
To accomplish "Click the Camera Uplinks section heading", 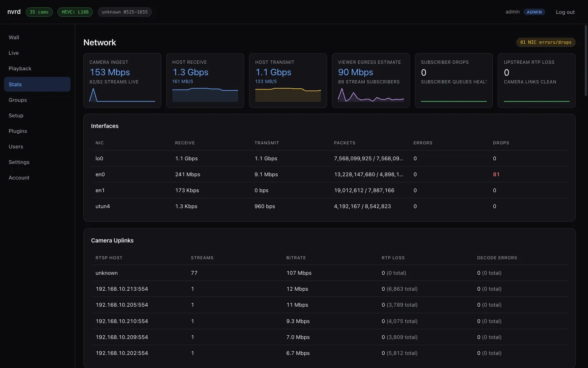I will [x=112, y=240].
